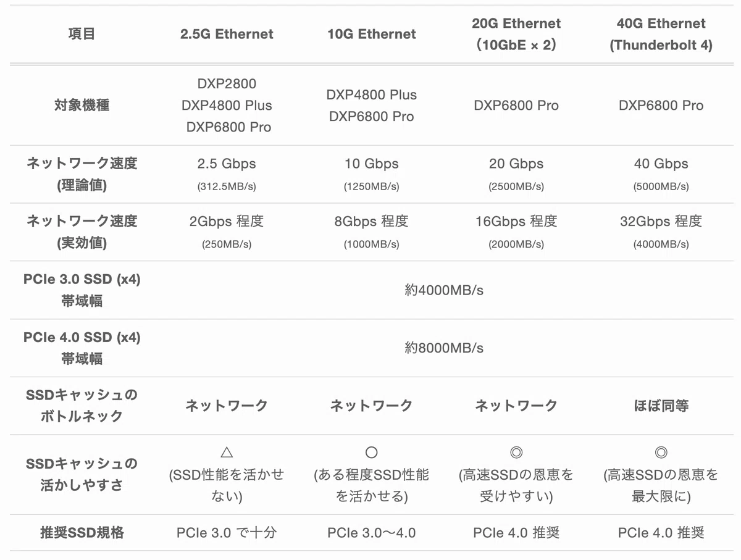The image size is (741, 560).
Task: Click DXP2800 in the 2.5G column
Action: (x=227, y=83)
